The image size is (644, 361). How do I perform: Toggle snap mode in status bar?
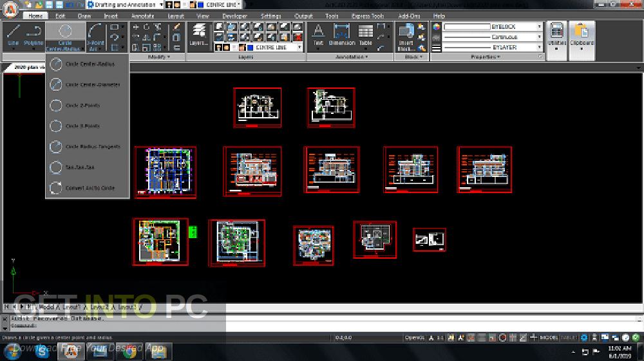[471, 338]
